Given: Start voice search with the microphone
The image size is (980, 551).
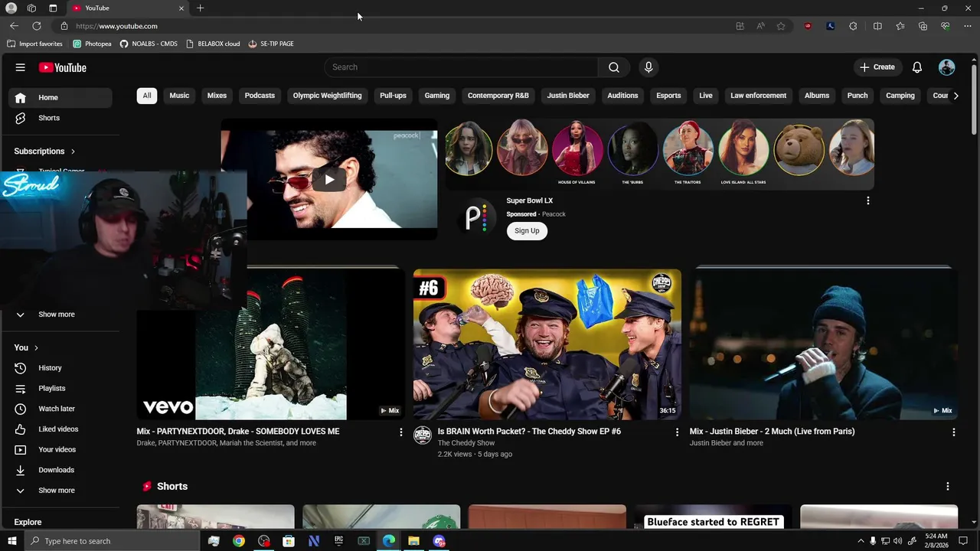Looking at the screenshot, I should [648, 67].
